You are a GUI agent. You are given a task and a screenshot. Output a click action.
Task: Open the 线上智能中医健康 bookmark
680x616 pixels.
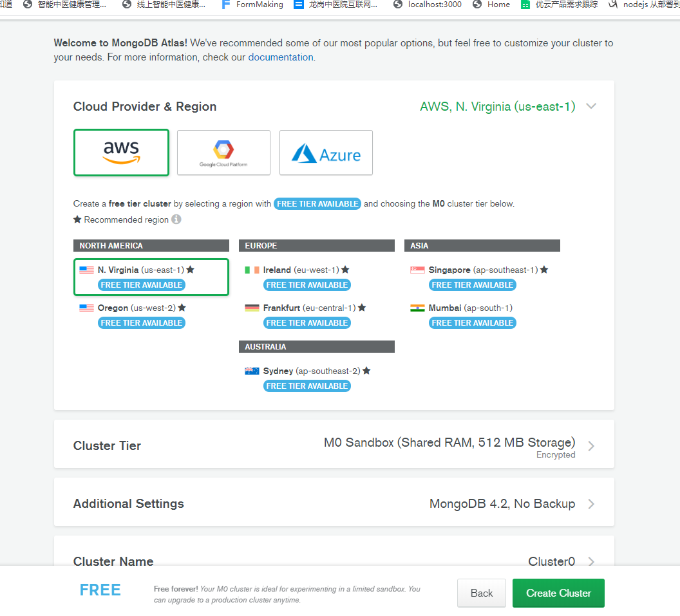(164, 5)
